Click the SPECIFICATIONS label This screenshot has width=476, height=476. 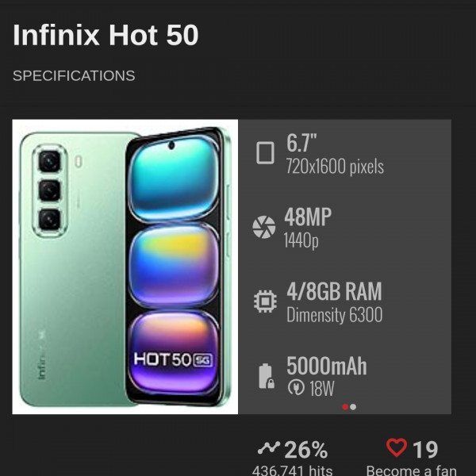[x=74, y=75]
